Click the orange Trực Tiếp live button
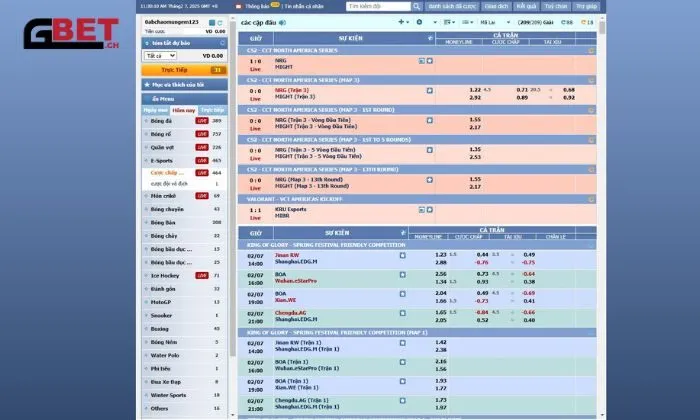The width and height of the screenshot is (700, 420). [184, 70]
